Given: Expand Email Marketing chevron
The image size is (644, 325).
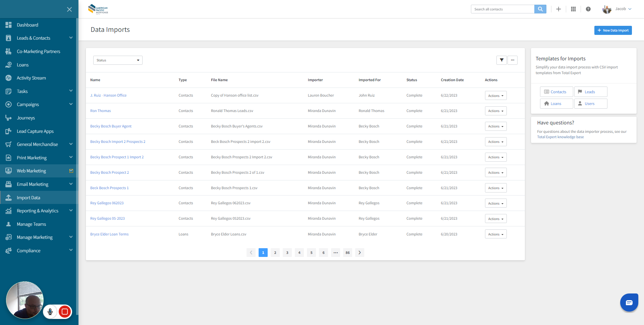Looking at the screenshot, I should (71, 184).
